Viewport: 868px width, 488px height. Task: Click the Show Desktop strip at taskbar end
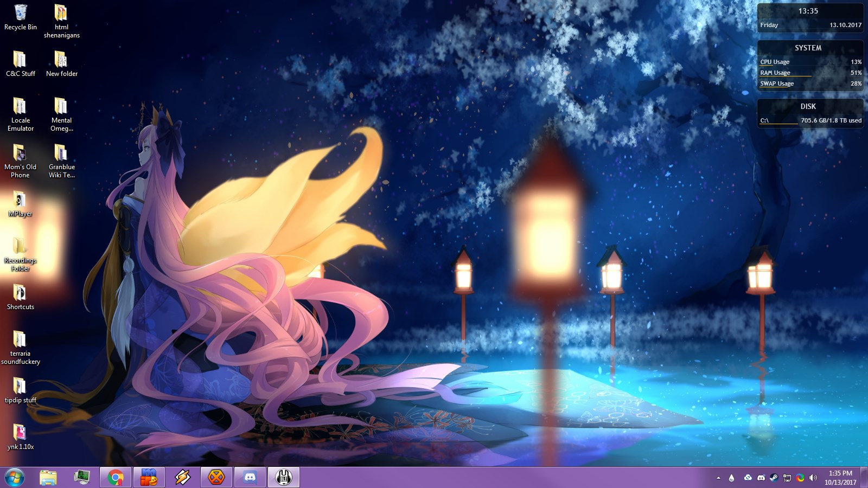coord(864,478)
